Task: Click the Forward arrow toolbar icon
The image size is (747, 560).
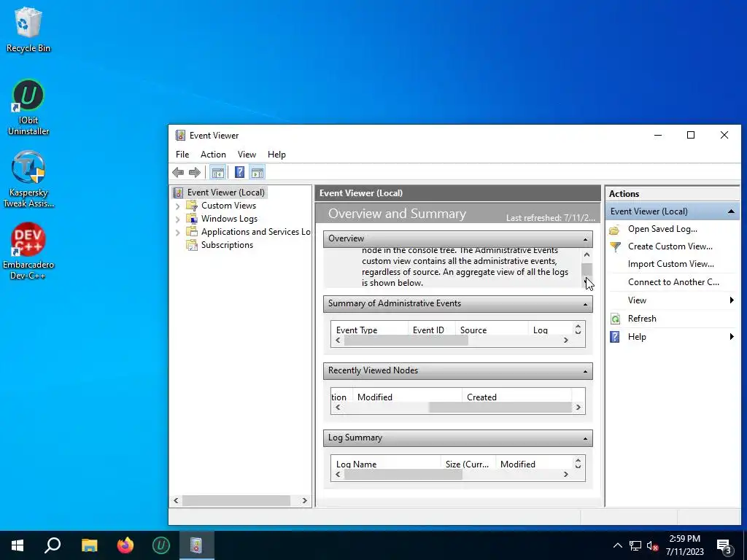Action: (x=194, y=172)
